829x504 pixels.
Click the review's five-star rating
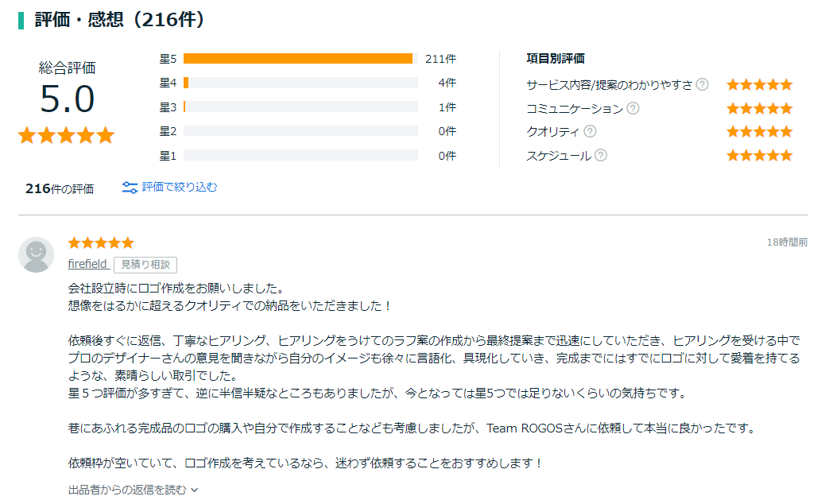pos(101,242)
